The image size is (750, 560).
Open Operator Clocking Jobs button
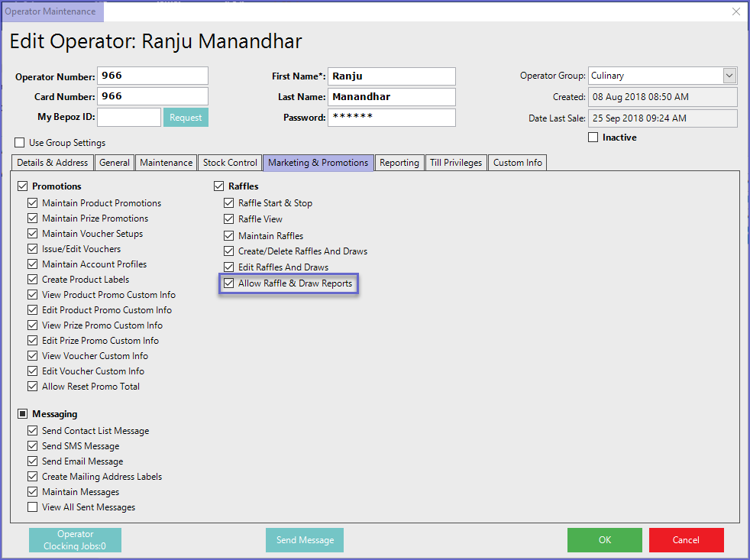[75, 540]
